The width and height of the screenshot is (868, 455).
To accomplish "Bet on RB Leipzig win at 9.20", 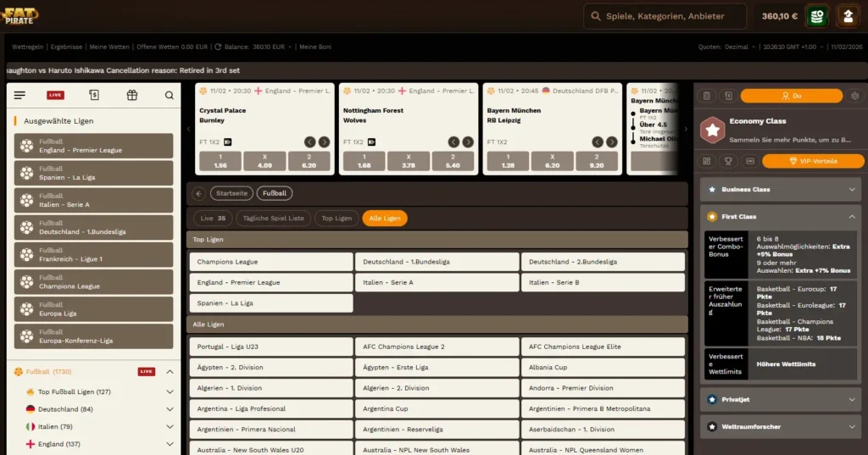I will point(597,161).
